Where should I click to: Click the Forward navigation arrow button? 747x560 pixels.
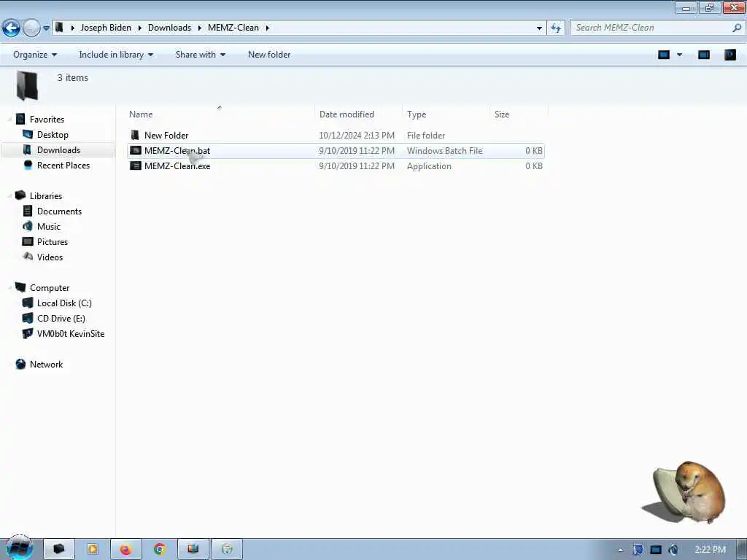coord(31,28)
